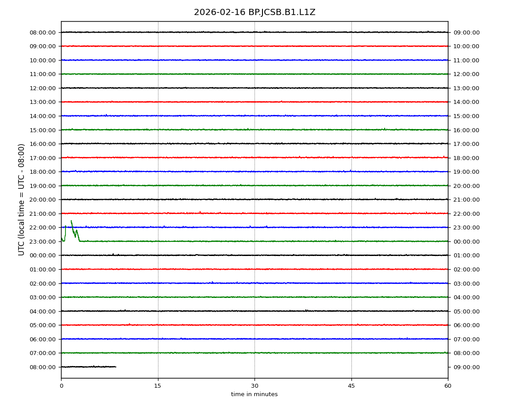Image resolution: width=509 pixels, height=420 pixels.
Task: Select the 22:00:00 local time label on the right axis
Action: pos(467,214)
